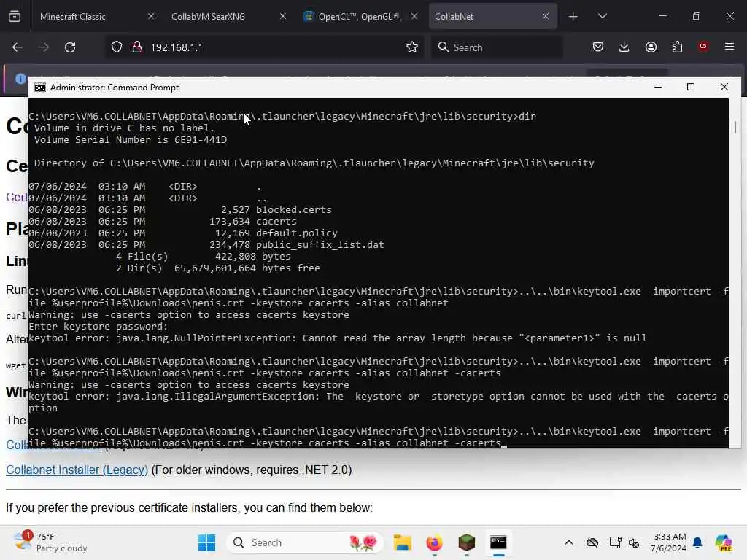The image size is (747, 560).
Task: Open the notifications bell icon
Action: tap(697, 542)
